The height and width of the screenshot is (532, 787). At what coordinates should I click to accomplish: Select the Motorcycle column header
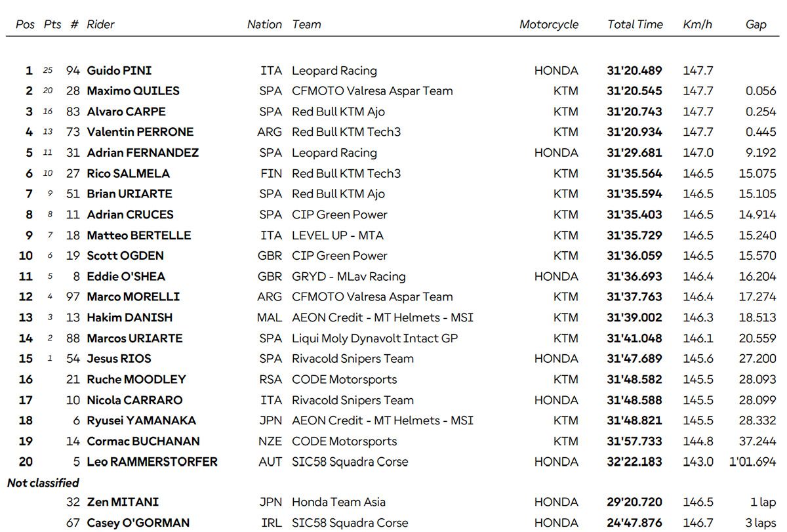click(x=548, y=24)
